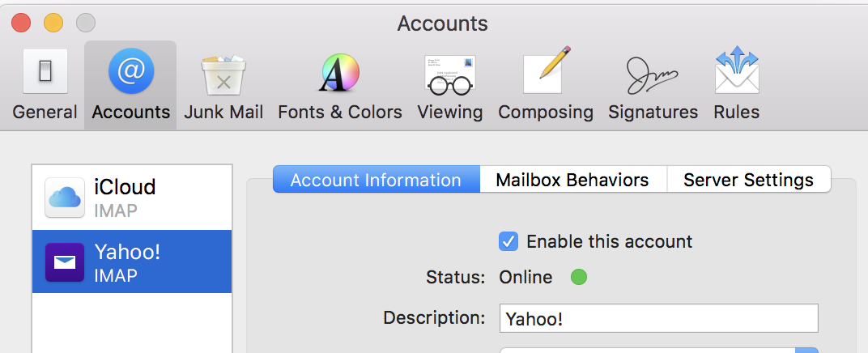868x353 pixels.
Task: Open the dropdown below Description
Action: (x=806, y=350)
